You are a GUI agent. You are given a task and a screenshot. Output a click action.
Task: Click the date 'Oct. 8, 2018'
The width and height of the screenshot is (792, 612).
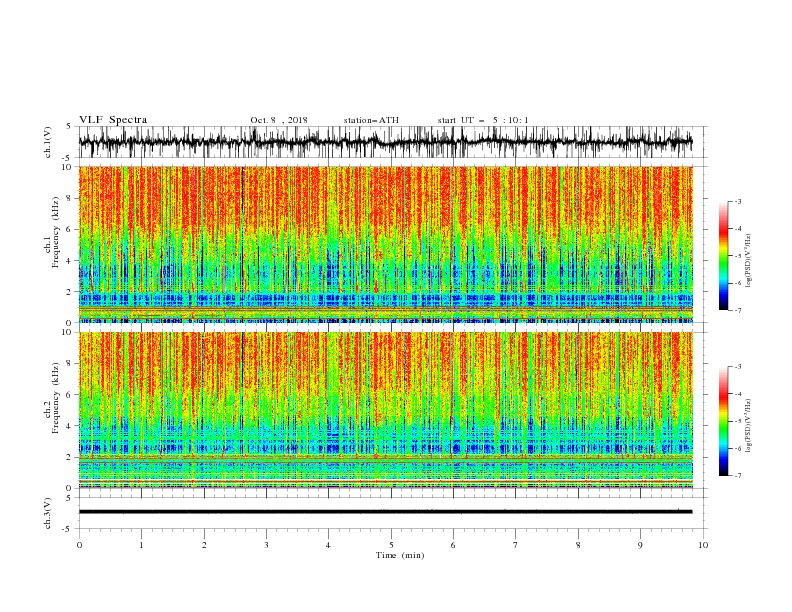(x=279, y=120)
